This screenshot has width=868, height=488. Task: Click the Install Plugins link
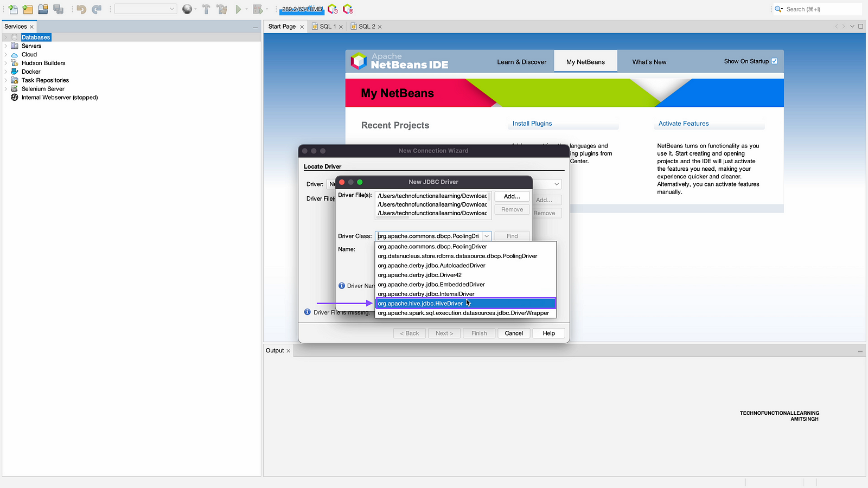pos(532,124)
